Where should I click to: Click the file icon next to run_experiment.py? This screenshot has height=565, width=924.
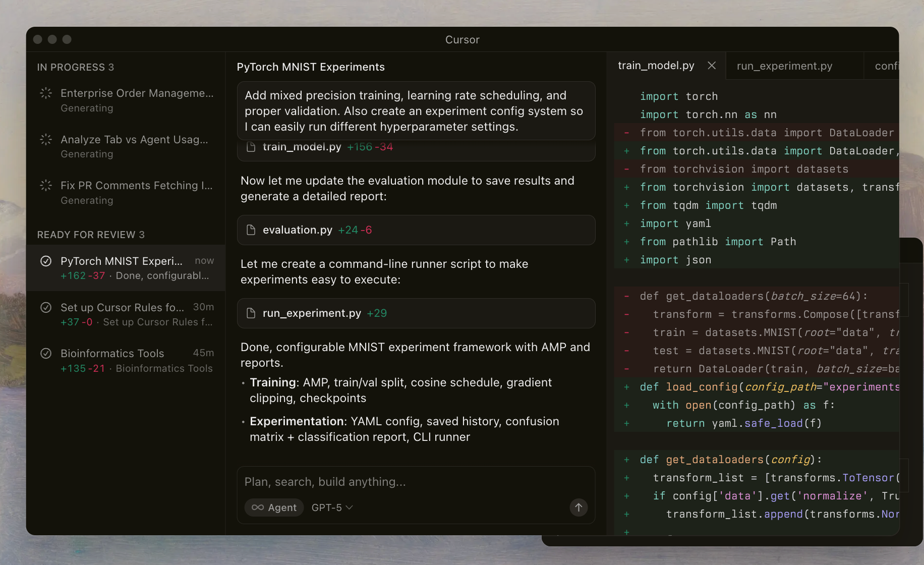tap(251, 313)
